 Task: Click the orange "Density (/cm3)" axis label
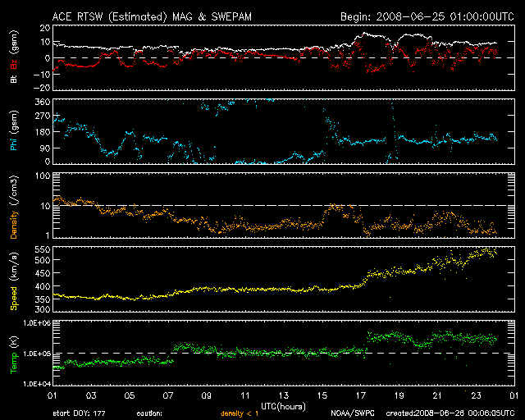click(x=14, y=207)
